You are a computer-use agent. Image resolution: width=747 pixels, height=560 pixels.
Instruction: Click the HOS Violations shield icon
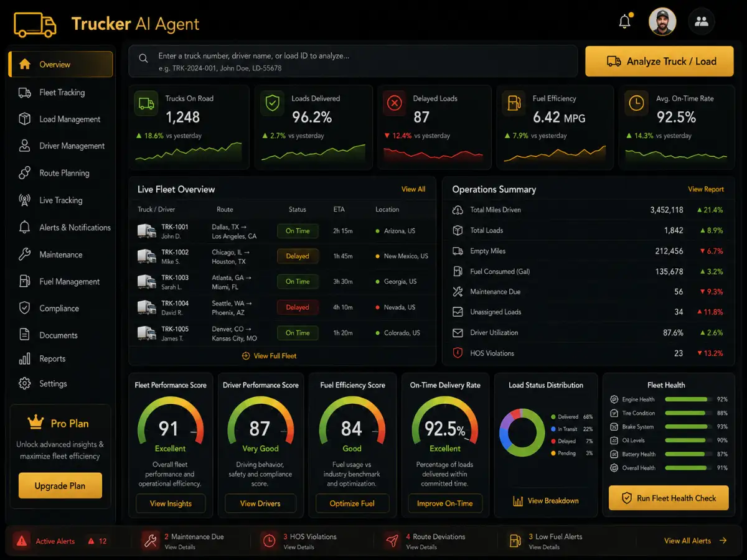[458, 353]
